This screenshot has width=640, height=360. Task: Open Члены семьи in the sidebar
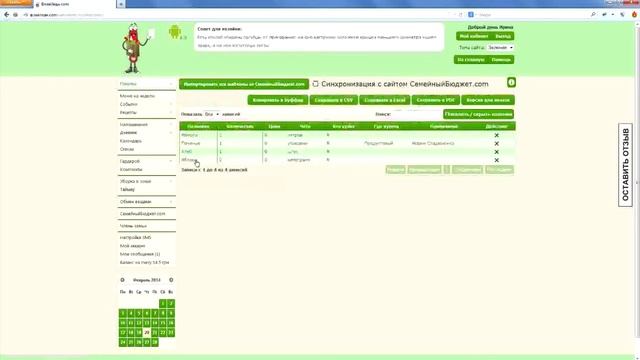[133, 226]
